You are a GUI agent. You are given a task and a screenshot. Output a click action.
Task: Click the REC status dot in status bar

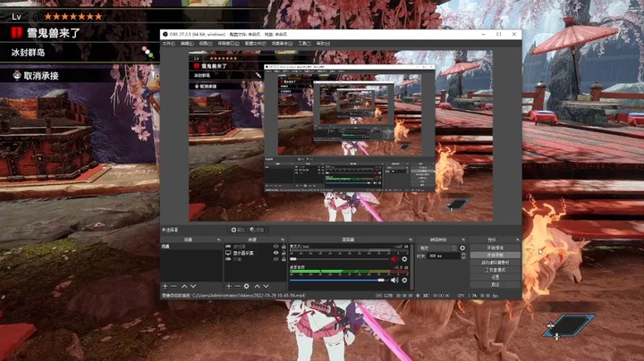(418, 296)
